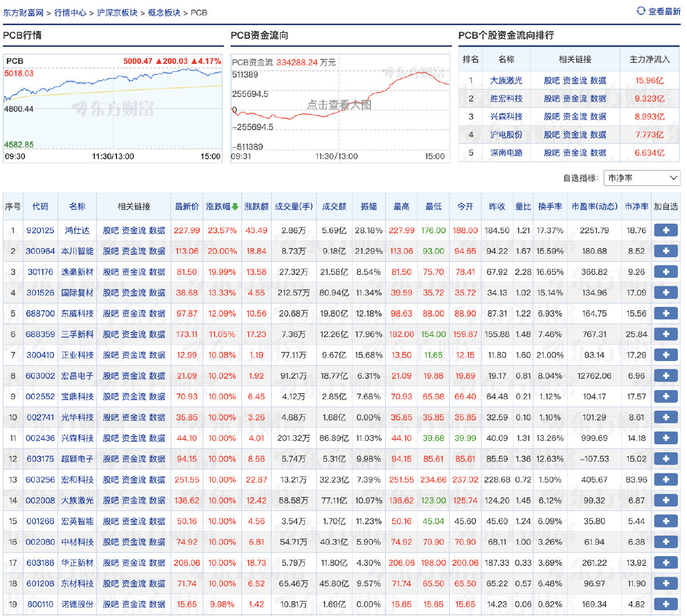
Task: Add 国际复材 to watchlist with plus button
Action: click(665, 293)
